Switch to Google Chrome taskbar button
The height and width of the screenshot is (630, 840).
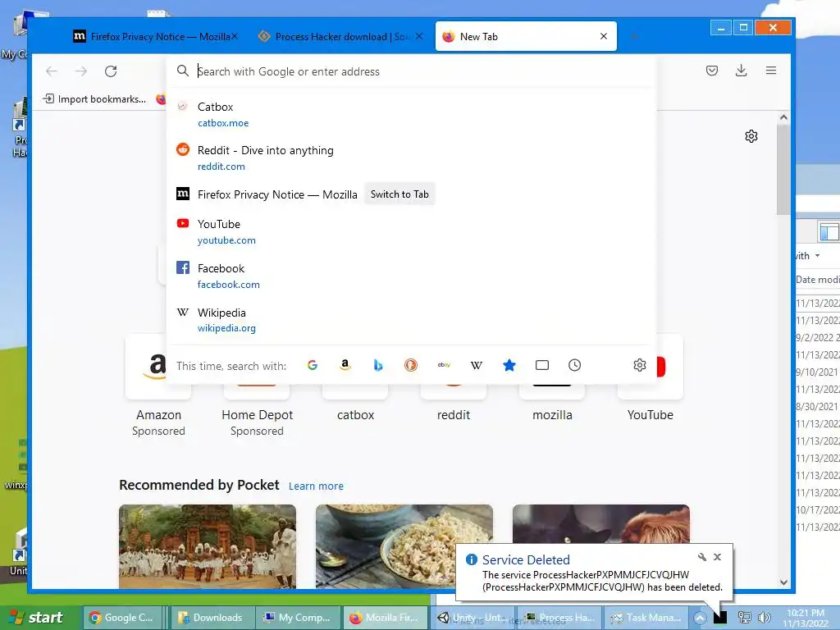click(x=124, y=618)
